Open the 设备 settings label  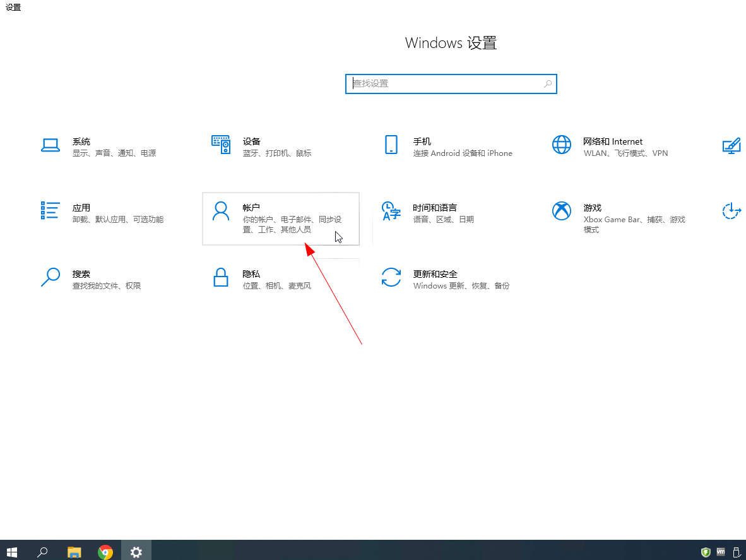(x=252, y=141)
